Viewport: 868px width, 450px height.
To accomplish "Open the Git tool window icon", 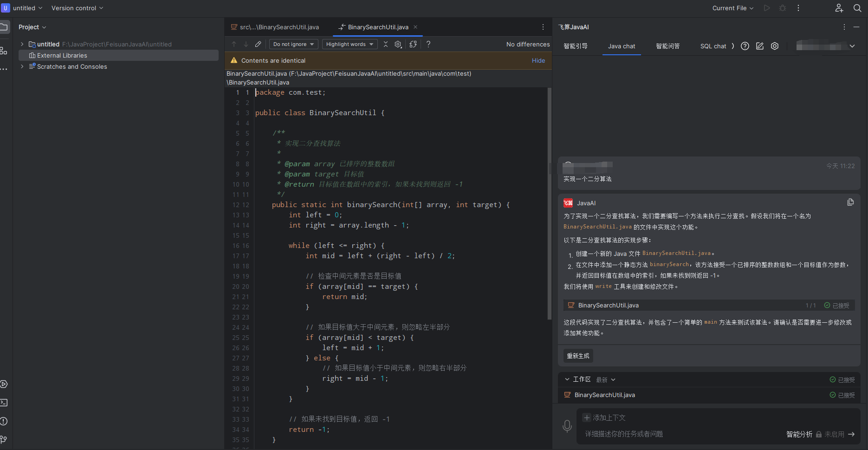I will point(4,439).
